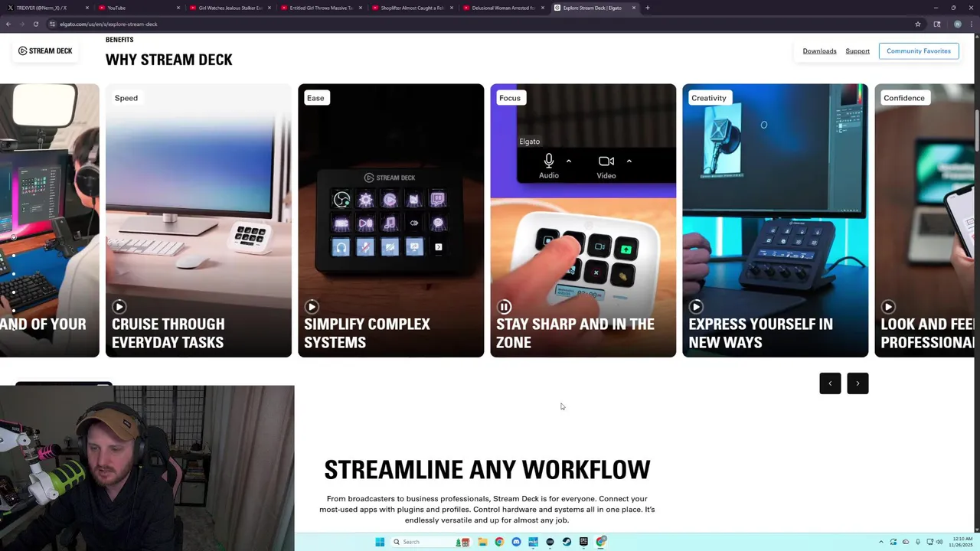Open the Chrome three-dot menu

971,24
